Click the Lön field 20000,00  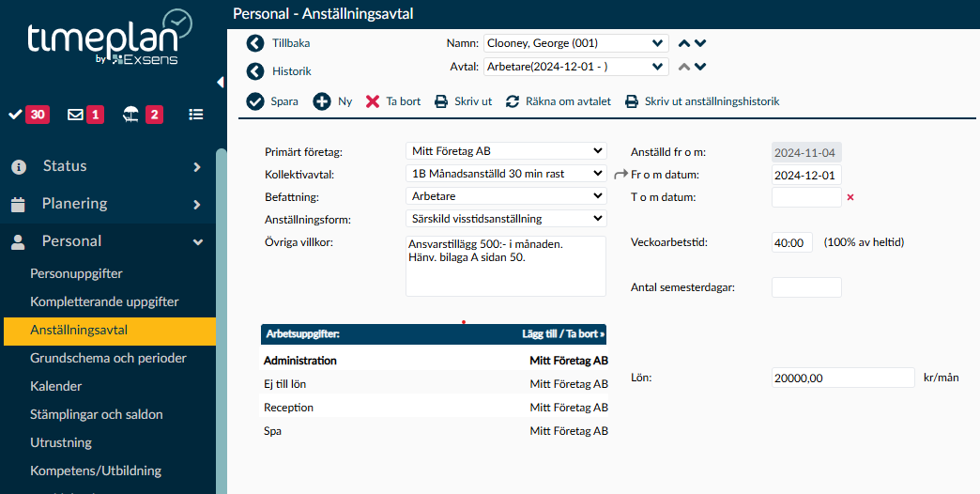point(843,378)
